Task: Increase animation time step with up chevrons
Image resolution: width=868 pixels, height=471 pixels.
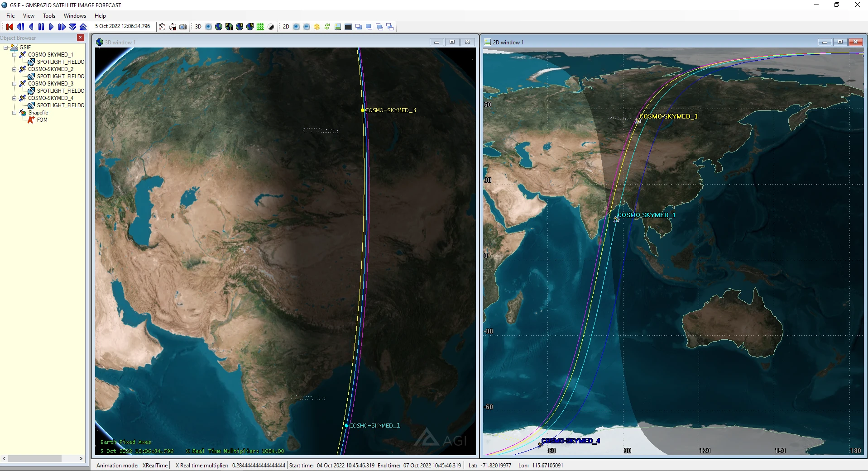Action: pyautogui.click(x=83, y=27)
